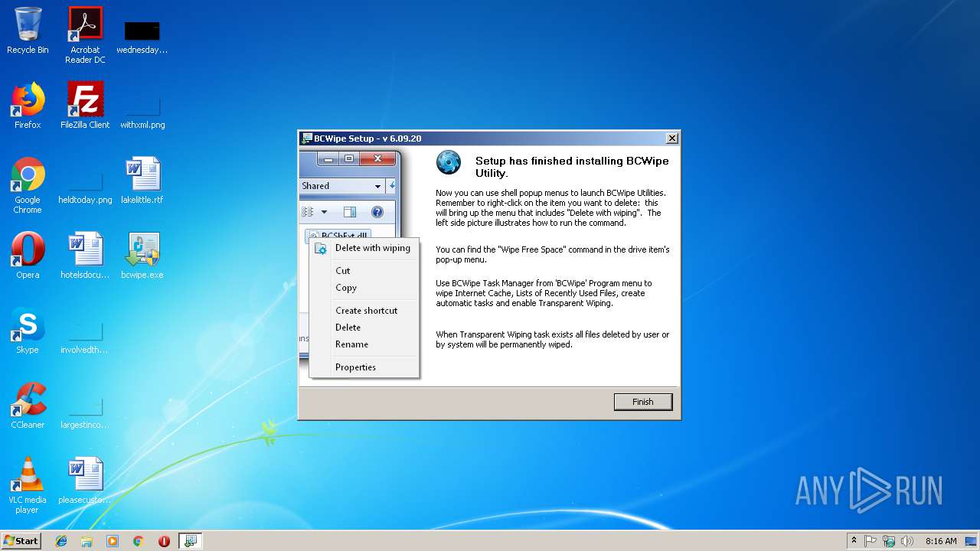Select the hotelsdocu document icon
This screenshot has width=980, height=551.
pyautogui.click(x=85, y=256)
